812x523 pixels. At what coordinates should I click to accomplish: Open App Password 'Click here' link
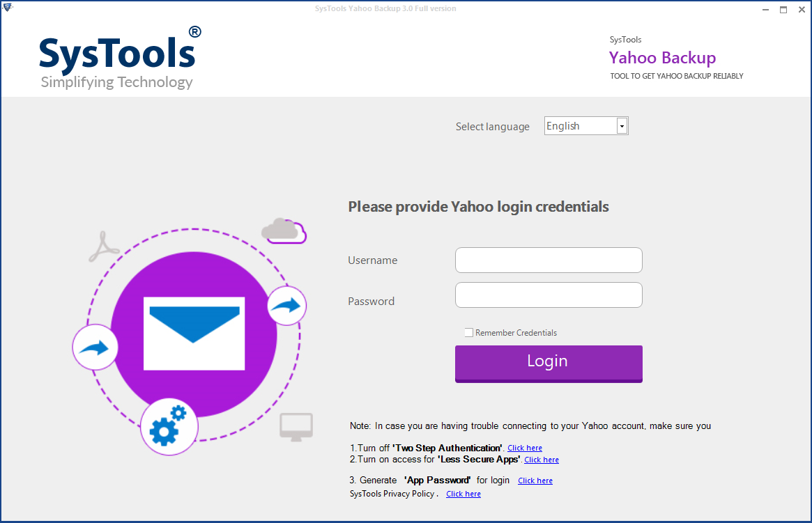pyautogui.click(x=535, y=481)
